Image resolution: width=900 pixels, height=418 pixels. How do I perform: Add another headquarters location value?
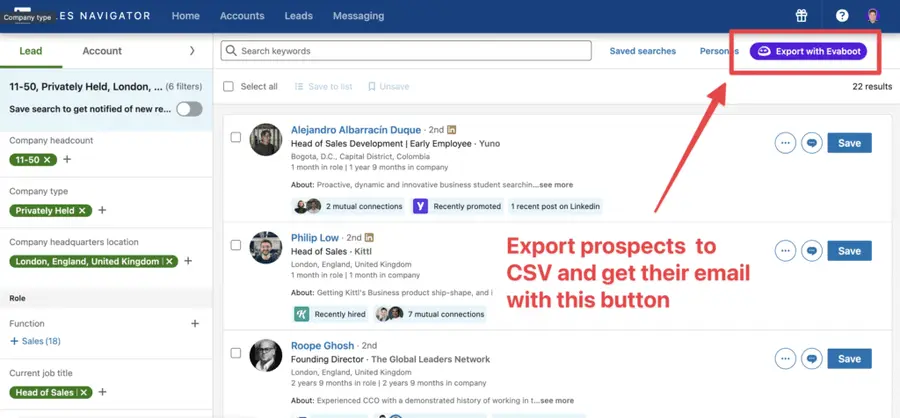pyautogui.click(x=188, y=261)
